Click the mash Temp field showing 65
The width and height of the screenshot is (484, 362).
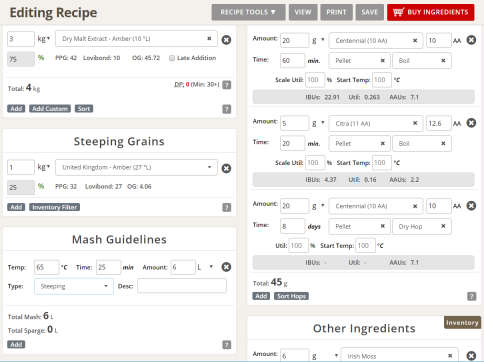point(47,267)
